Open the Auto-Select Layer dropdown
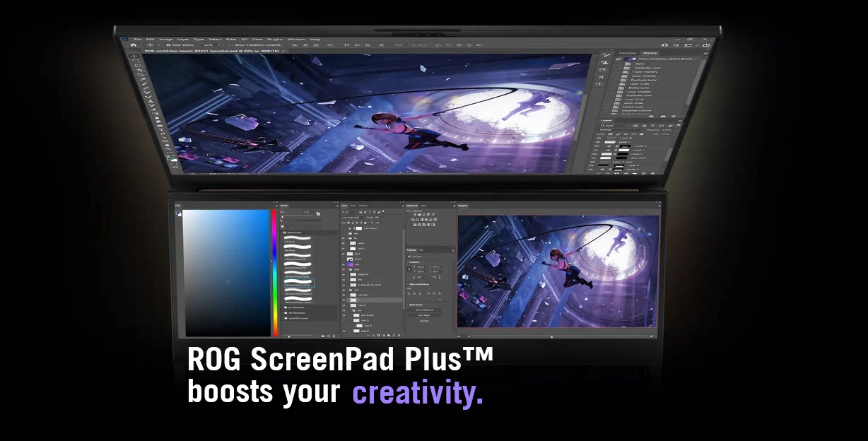 coord(211,45)
